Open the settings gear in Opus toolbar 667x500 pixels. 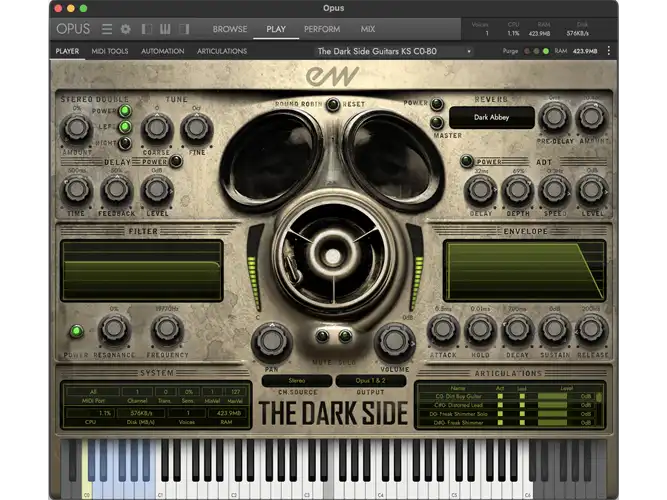125,29
